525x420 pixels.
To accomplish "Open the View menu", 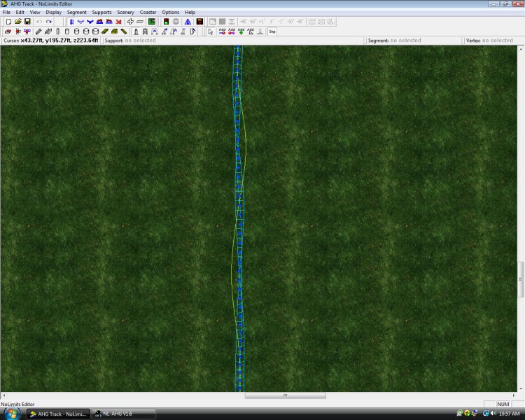I will click(x=35, y=12).
